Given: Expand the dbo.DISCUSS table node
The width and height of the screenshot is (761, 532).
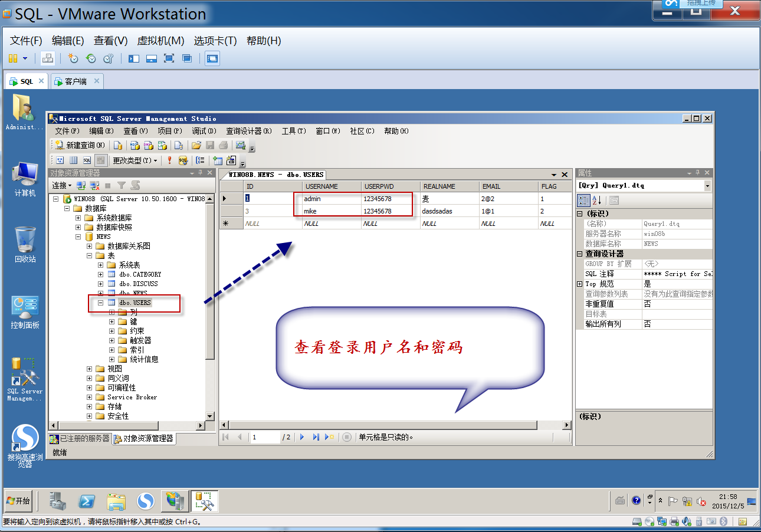Looking at the screenshot, I should tap(101, 284).
